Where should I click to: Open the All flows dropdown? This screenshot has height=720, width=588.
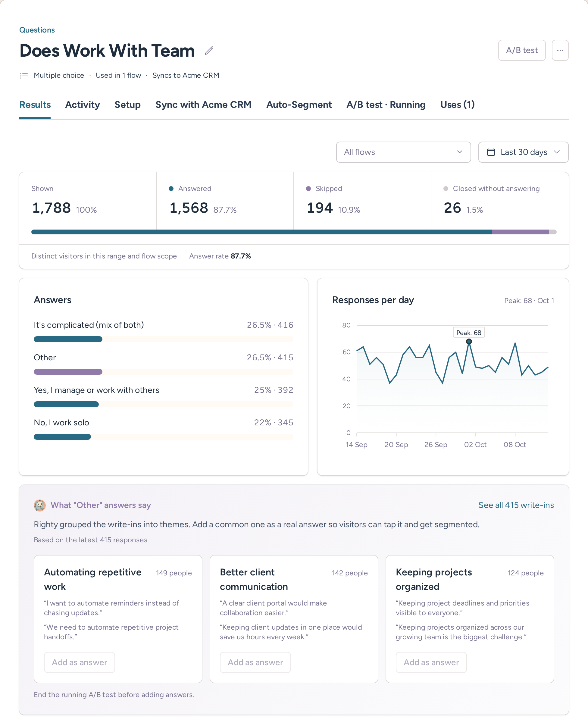(403, 152)
